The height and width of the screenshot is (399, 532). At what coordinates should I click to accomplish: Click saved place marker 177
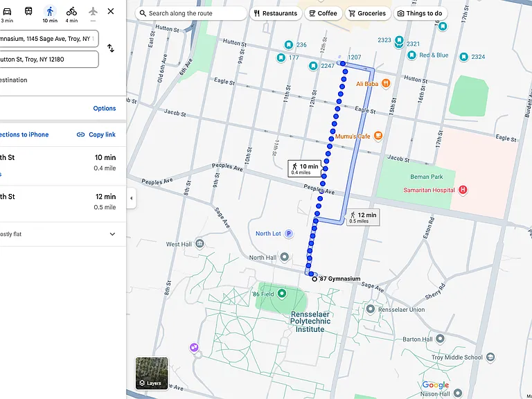[x=281, y=57]
